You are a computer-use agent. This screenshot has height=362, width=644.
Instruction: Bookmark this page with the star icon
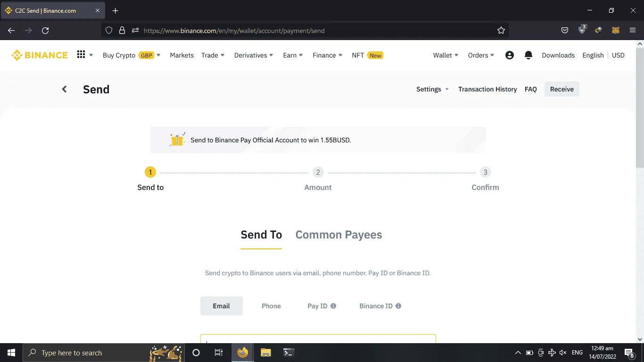click(x=501, y=31)
